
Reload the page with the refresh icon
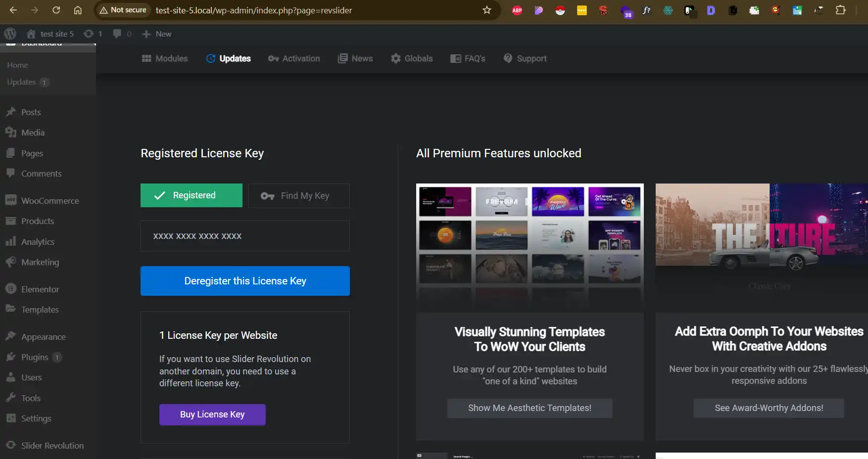[x=56, y=10]
